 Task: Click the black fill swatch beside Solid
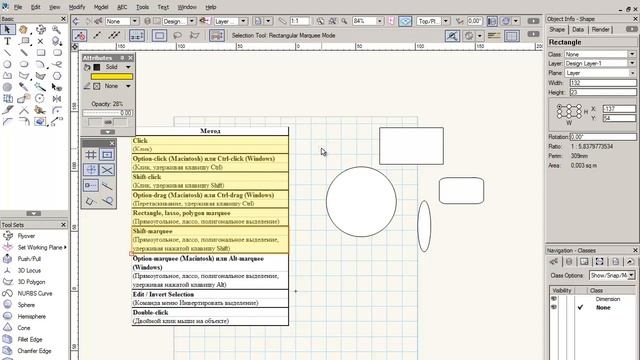tap(97, 67)
